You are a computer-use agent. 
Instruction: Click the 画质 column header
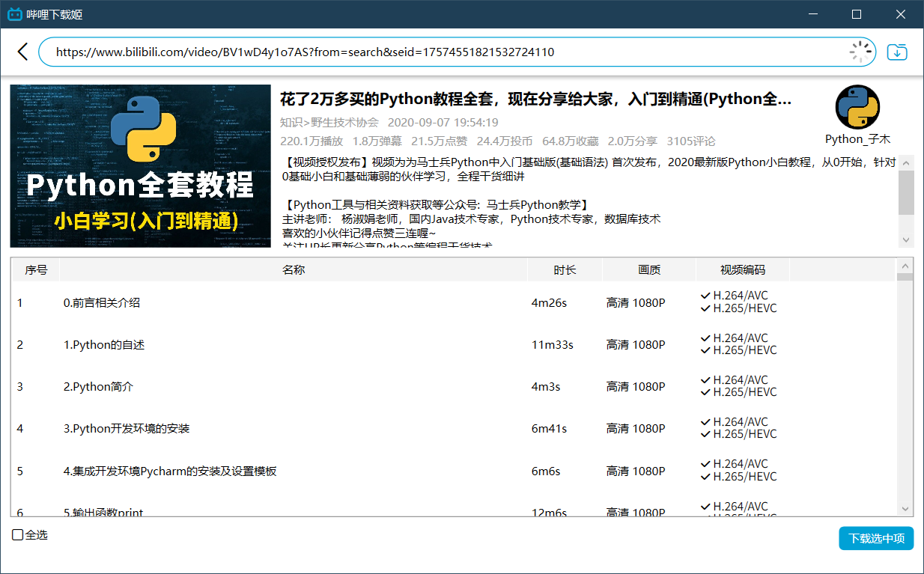click(x=649, y=270)
